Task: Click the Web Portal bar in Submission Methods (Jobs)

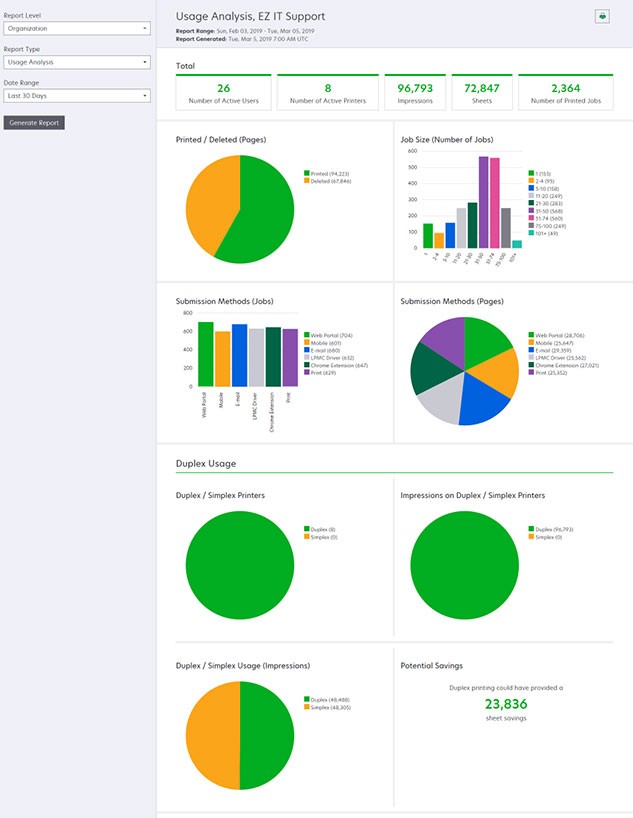Action: (205, 354)
